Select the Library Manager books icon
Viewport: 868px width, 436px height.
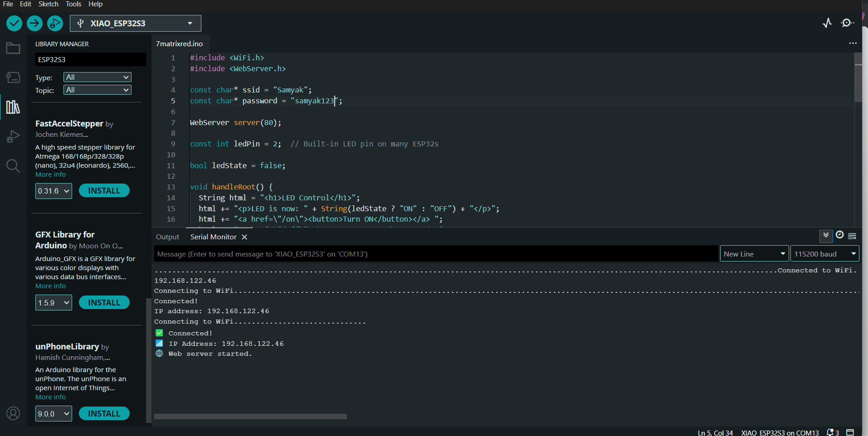point(13,107)
